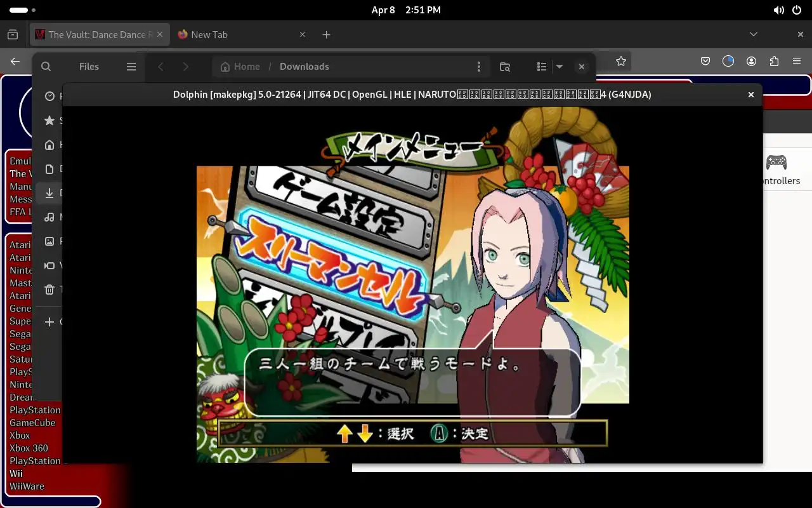Open the system power menu icon
This screenshot has height=508, width=812.
797,10
